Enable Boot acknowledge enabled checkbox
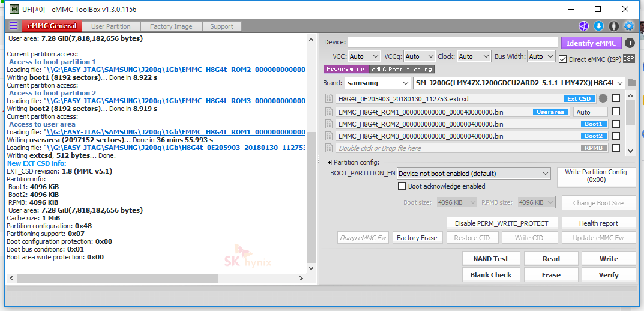 click(x=402, y=186)
